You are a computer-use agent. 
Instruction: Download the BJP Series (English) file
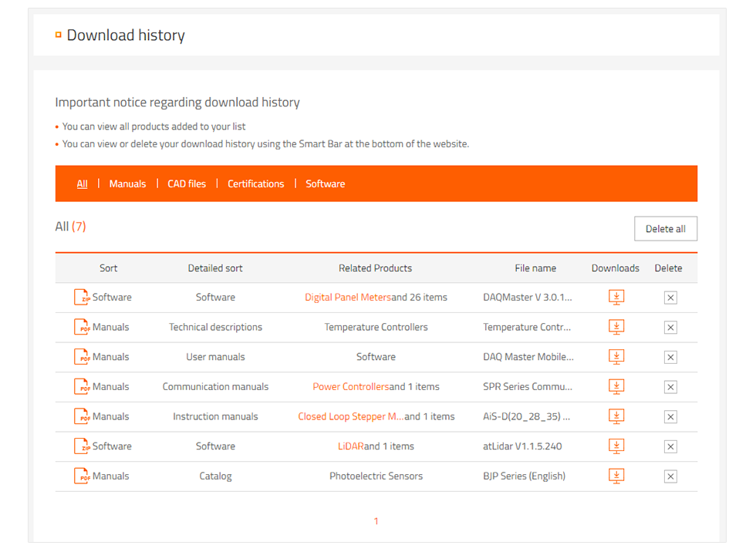point(616,476)
